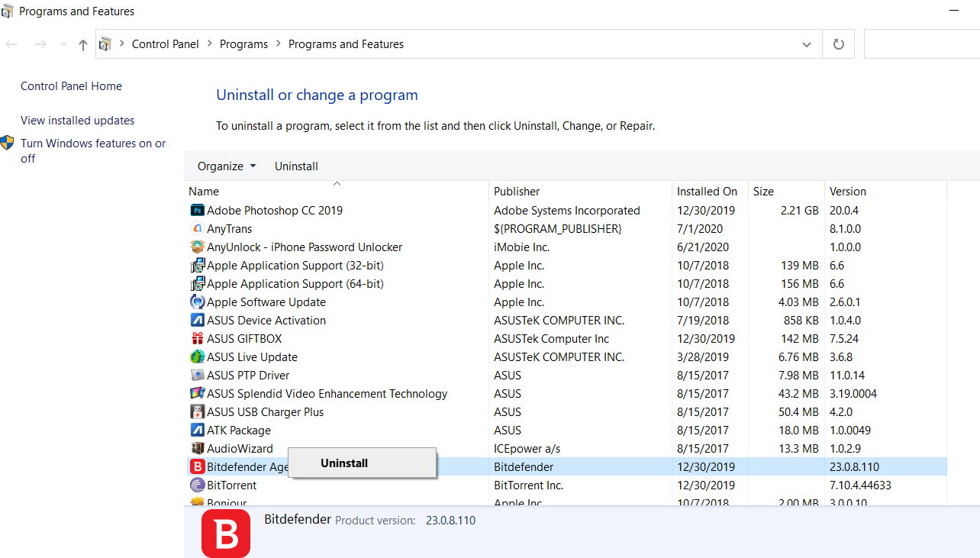The image size is (980, 558).
Task: Click the large Bitdefender logo in details pane
Action: coord(226,534)
